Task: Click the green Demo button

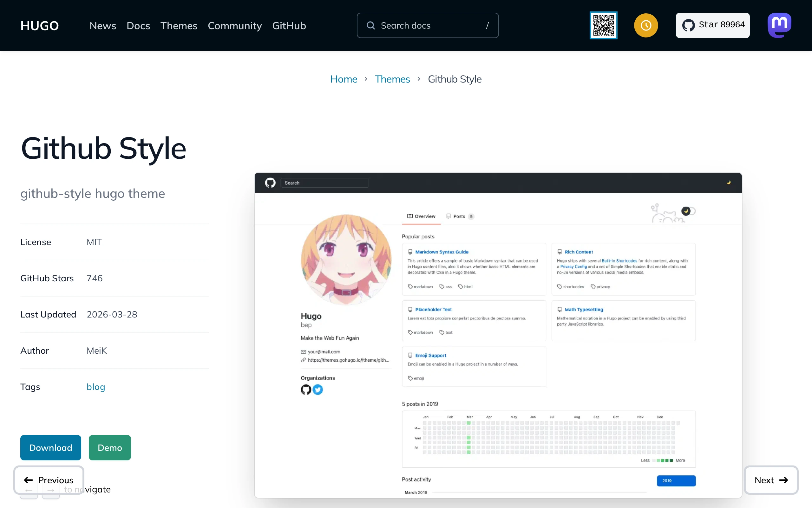Action: click(110, 448)
